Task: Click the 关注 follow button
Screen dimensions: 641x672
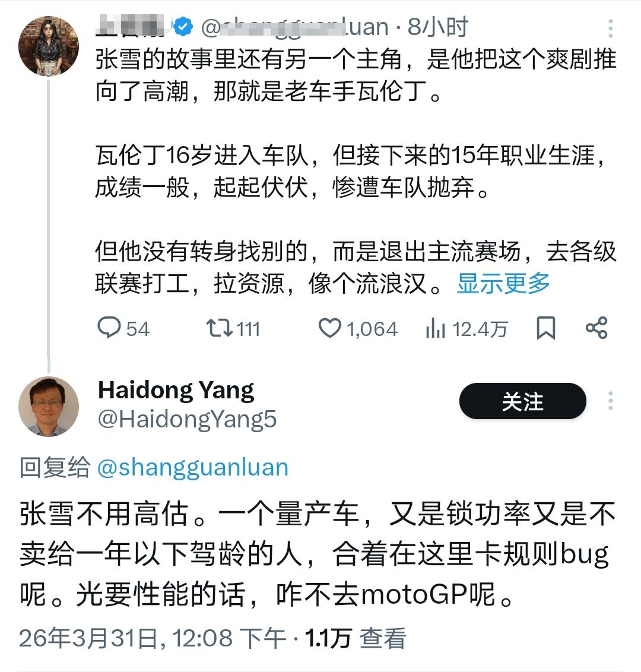Action: point(522,401)
